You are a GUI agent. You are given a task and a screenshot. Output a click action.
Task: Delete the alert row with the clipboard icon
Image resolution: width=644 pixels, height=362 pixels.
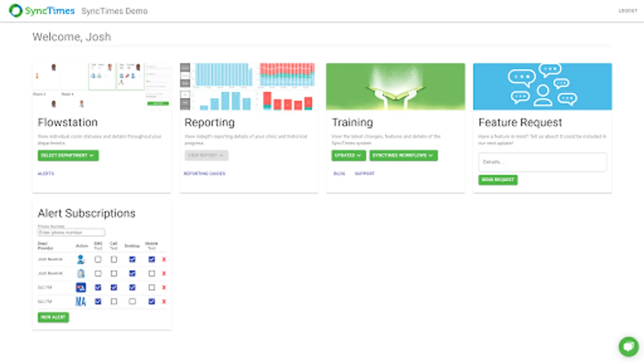[164, 274]
